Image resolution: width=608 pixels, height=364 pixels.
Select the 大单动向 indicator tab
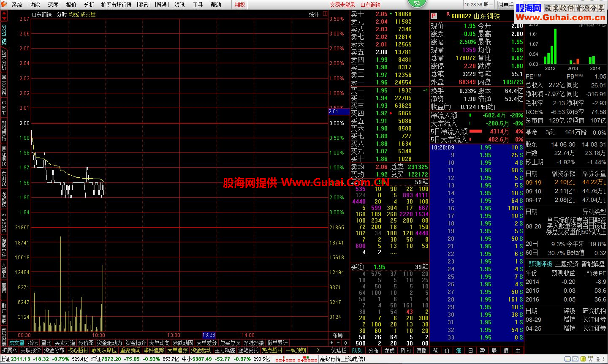[159, 343]
